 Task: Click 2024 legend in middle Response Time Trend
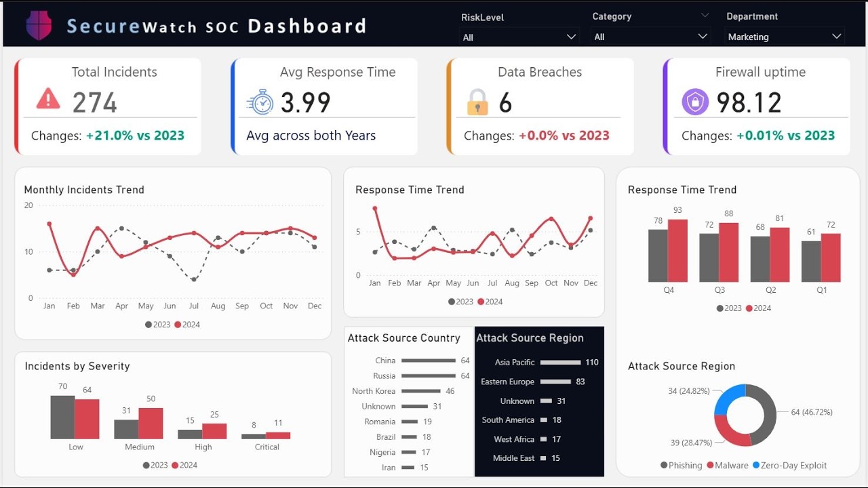[490, 302]
